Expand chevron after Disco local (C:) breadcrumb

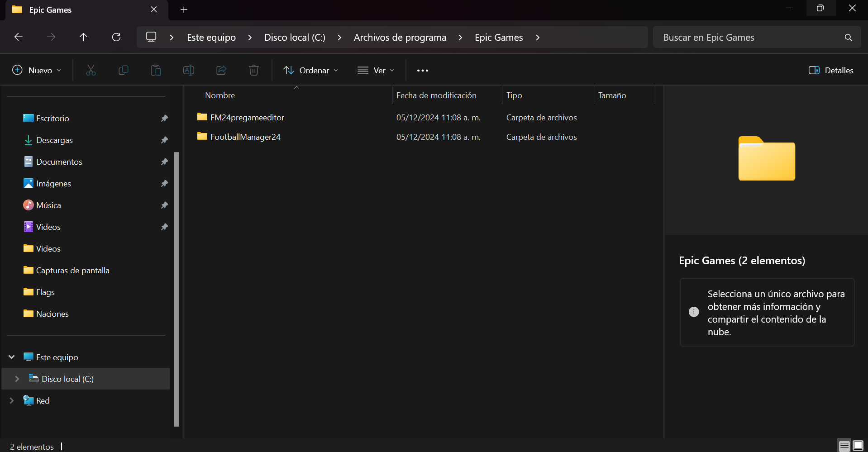tap(339, 38)
